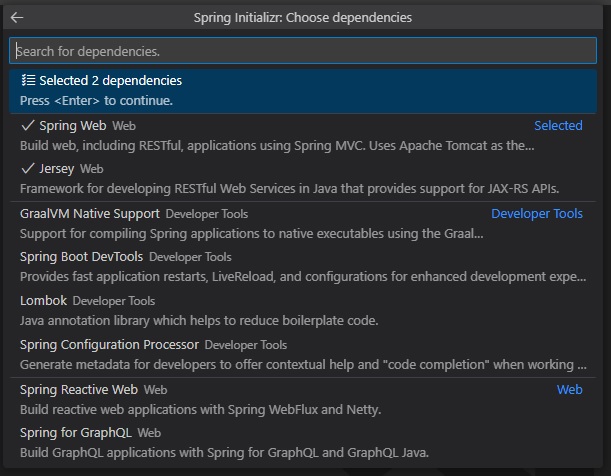Image resolution: width=611 pixels, height=476 pixels.
Task: Click the blue Selected group label
Action: pyautogui.click(x=557, y=126)
